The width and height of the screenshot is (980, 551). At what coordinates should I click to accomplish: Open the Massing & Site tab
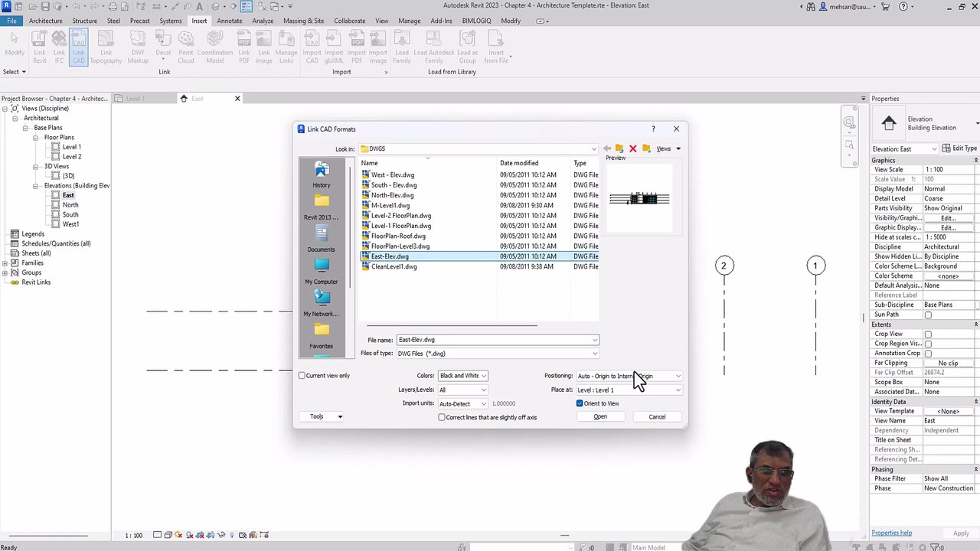pos(303,21)
